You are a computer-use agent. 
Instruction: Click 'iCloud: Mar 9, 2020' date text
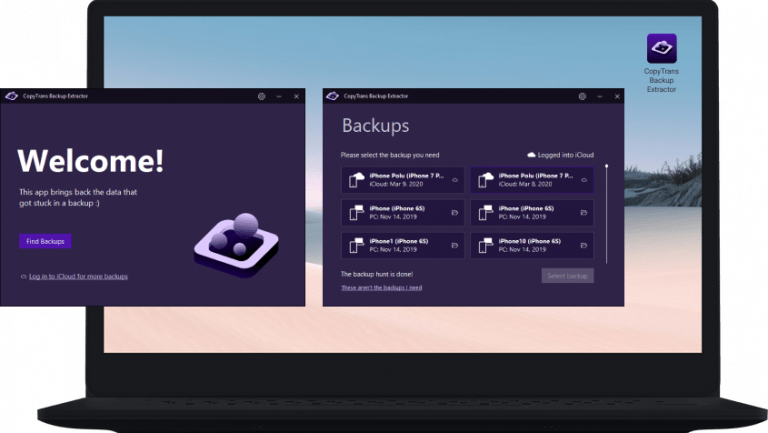pos(396,184)
